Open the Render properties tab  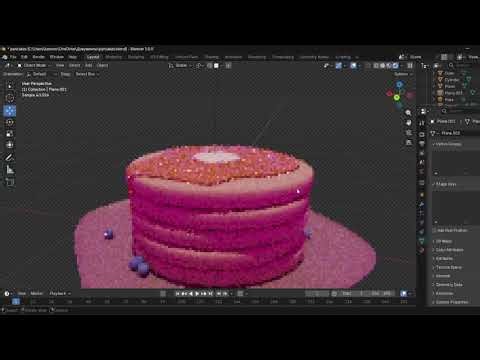(x=422, y=134)
